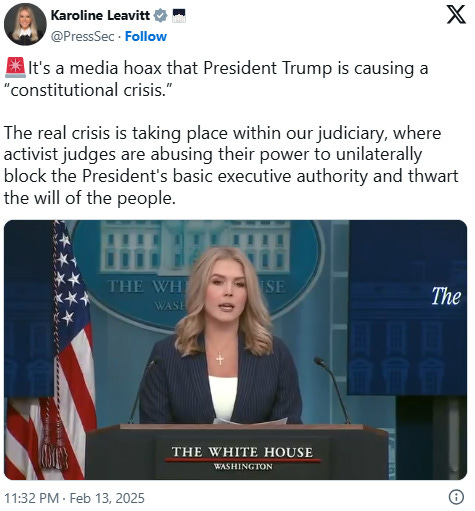Click the podium's THE WHITE HOUSE sign

coord(242,457)
